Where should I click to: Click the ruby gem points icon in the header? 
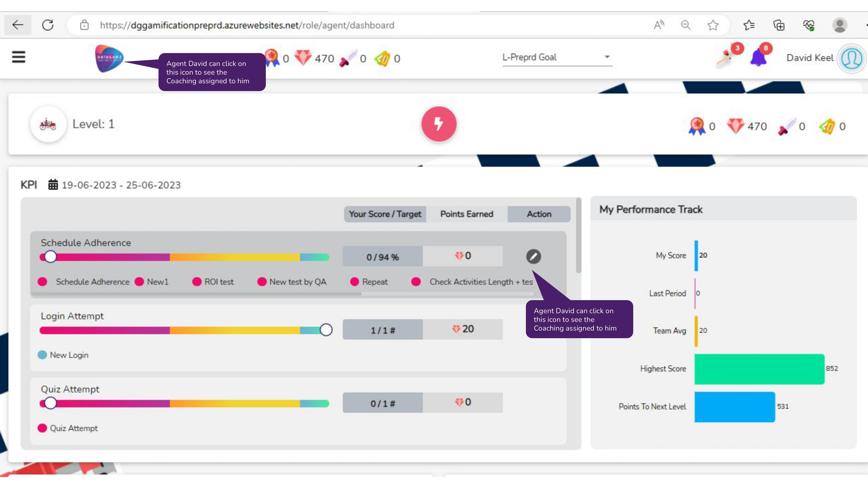pyautogui.click(x=303, y=58)
